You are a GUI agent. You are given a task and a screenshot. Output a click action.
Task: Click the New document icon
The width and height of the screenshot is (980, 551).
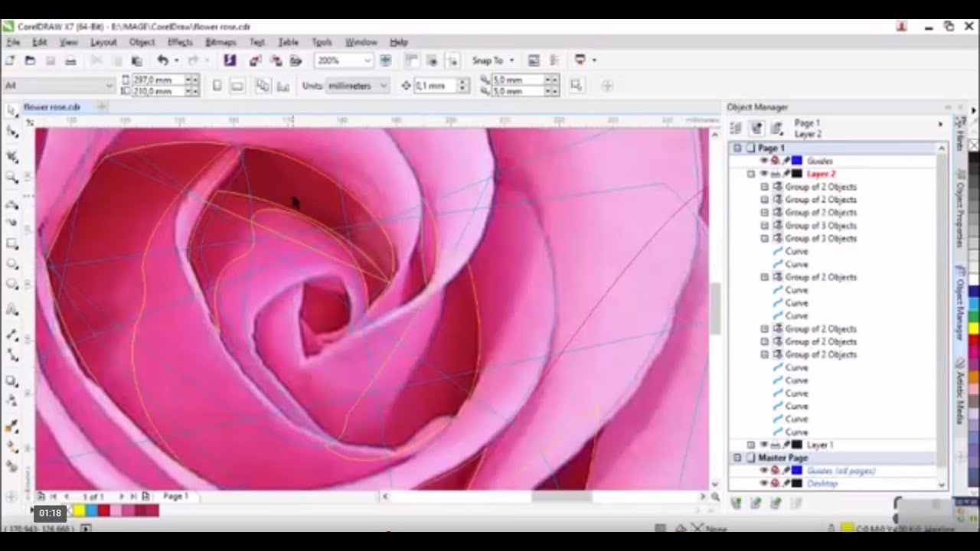10,60
